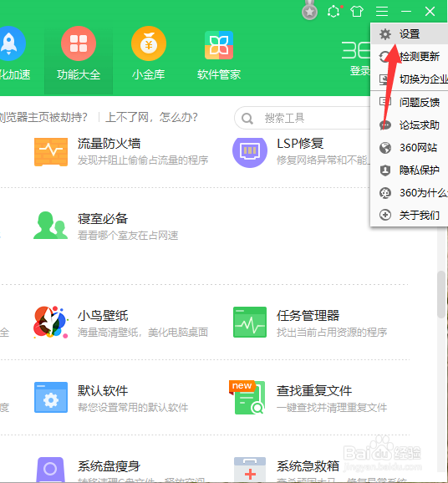Open the 任务管理器 task manager icon
The width and height of the screenshot is (448, 483).
[x=250, y=323]
